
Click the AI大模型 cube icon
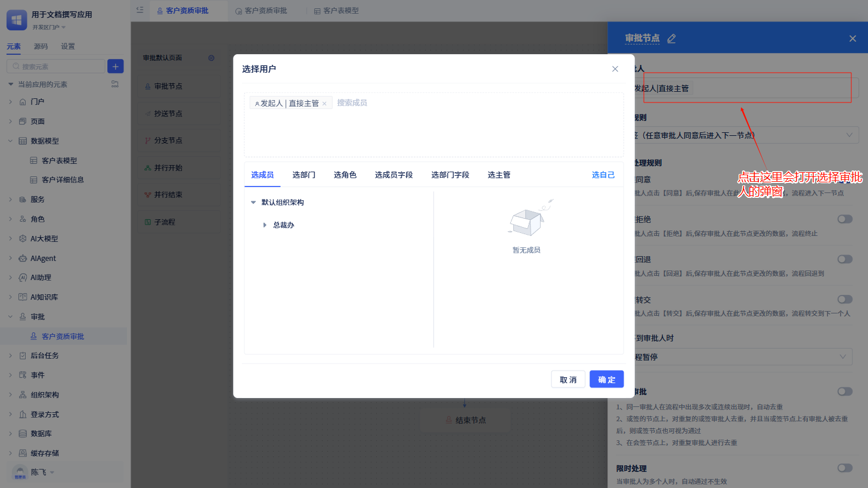pyautogui.click(x=23, y=238)
